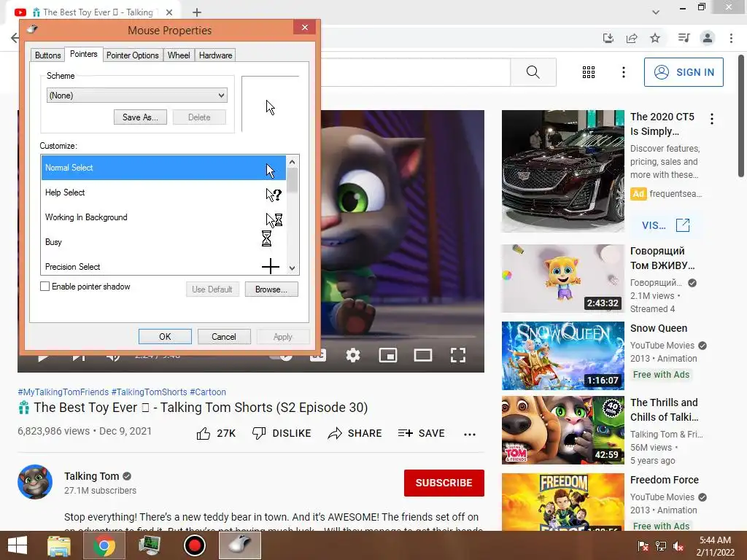Enable miniplayer mode in video player
The image size is (747, 560).
(388, 355)
